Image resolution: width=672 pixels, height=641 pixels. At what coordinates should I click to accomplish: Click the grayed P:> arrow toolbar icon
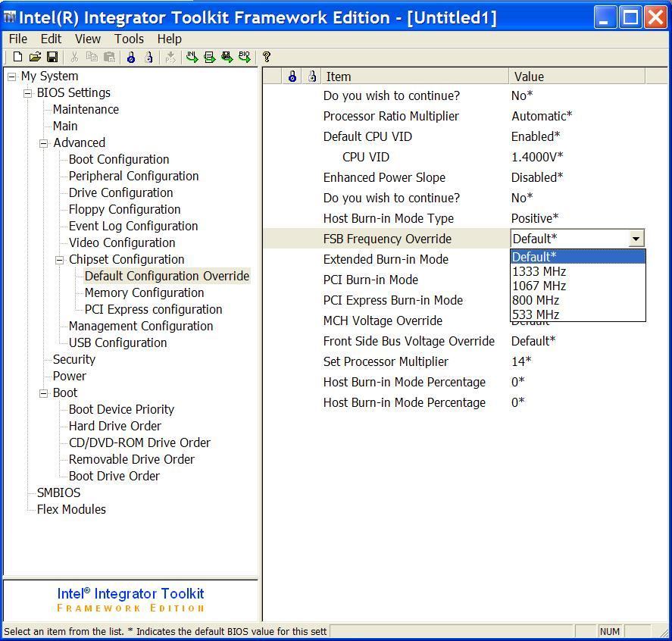coord(170,57)
